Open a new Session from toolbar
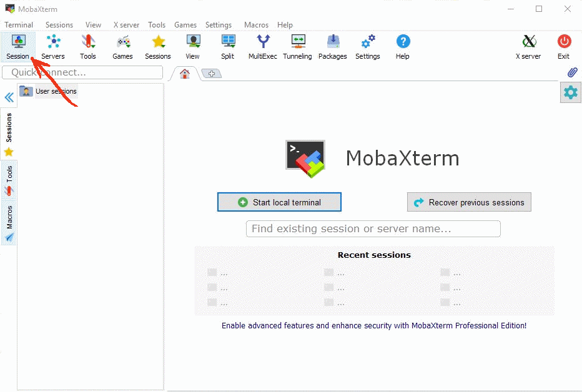Image resolution: width=582 pixels, height=392 pixels. [x=18, y=47]
